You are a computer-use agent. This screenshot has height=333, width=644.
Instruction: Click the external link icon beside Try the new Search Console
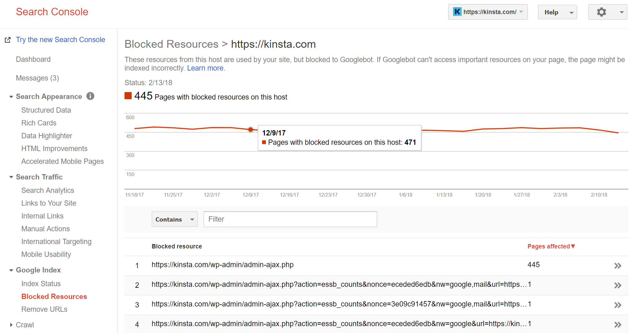[7, 40]
